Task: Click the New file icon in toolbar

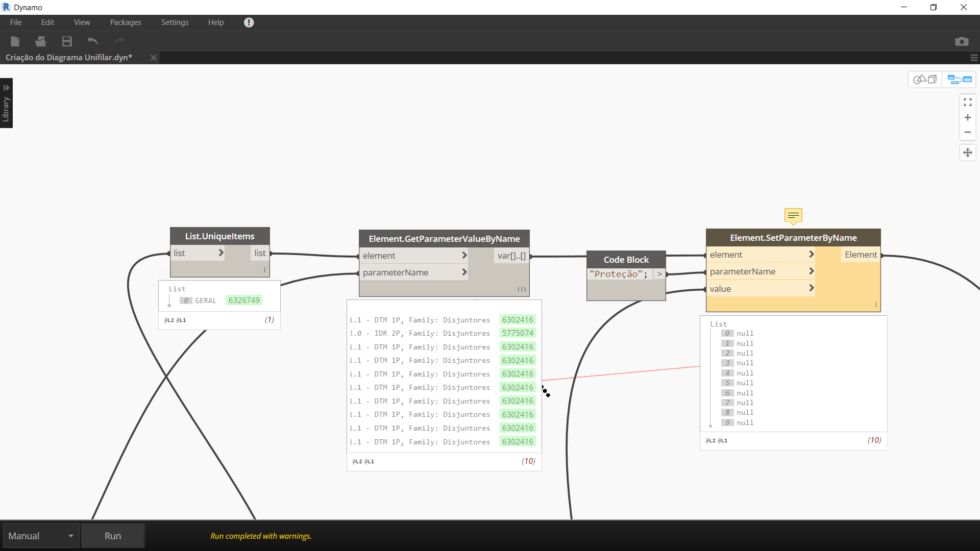Action: point(15,41)
